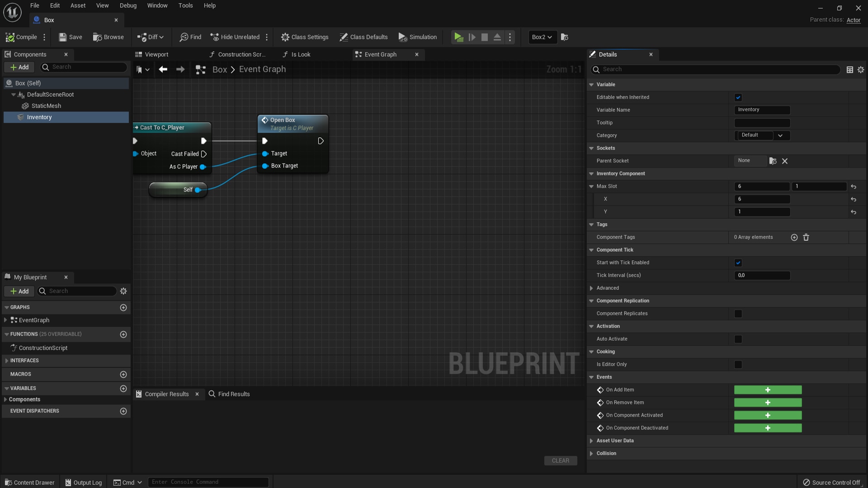Expand the Collision section in Details
This screenshot has width=868, height=488.
coord(591,453)
